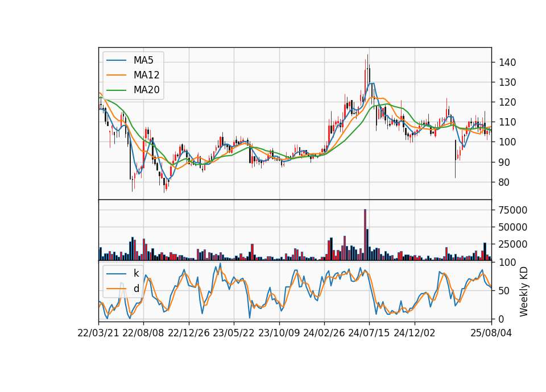This screenshot has width=546, height=392.
Task: Click the d legend label
Action: 136,289
